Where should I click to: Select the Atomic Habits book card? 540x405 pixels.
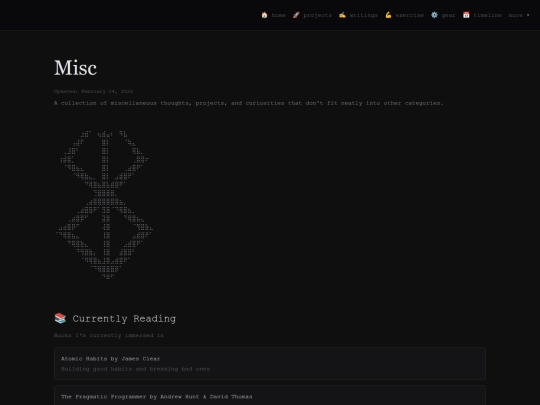tap(270, 364)
